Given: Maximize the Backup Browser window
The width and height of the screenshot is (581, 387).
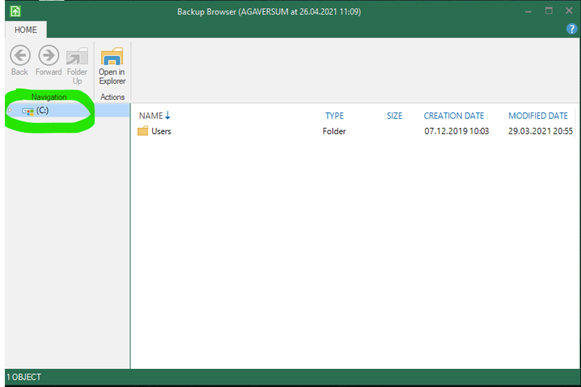Looking at the screenshot, I should coord(549,11).
